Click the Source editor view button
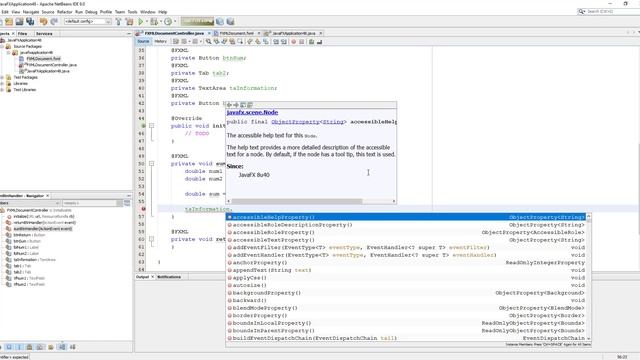Viewport: 640px width, 360px height. (x=143, y=41)
